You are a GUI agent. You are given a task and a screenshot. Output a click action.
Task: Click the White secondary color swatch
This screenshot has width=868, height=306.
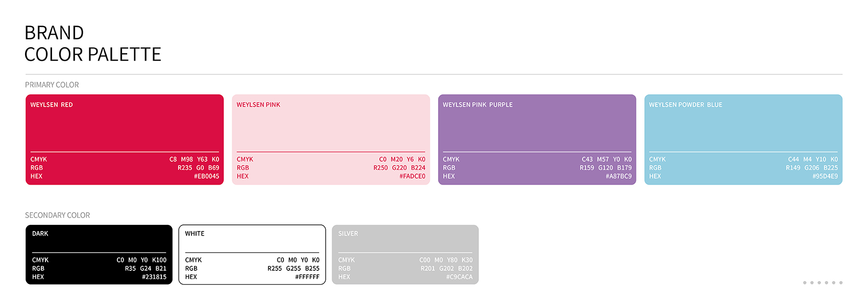[x=252, y=242]
